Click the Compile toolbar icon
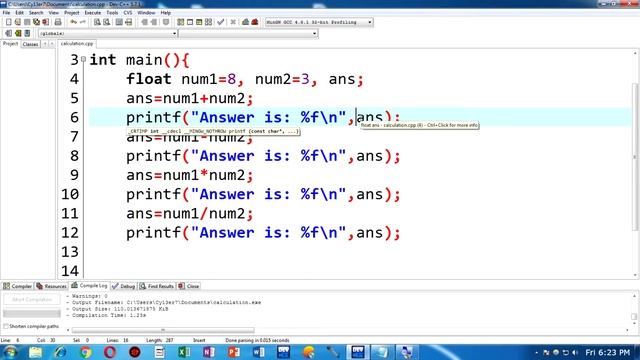The image size is (640, 360). pos(180,22)
